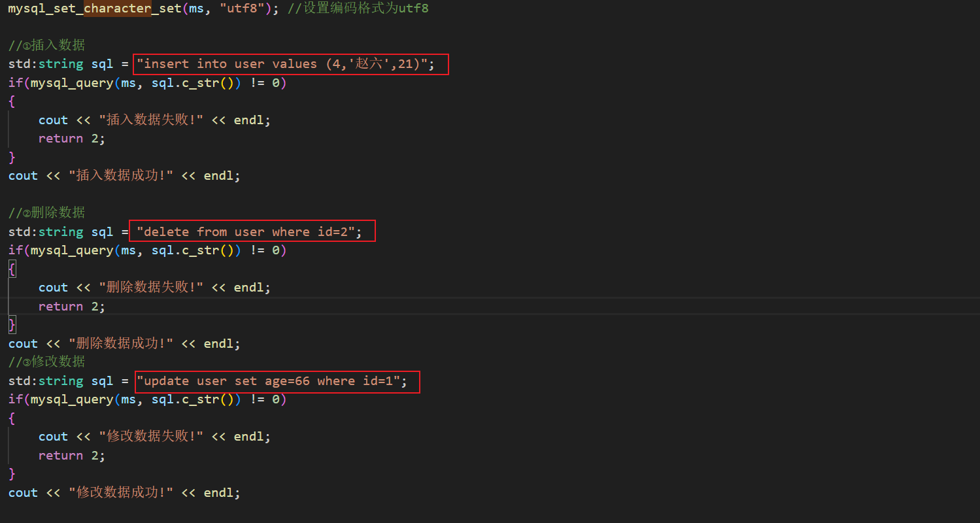Screen dimensions: 980x523
Task: Click the 删除数据 comment line
Action: point(46,213)
